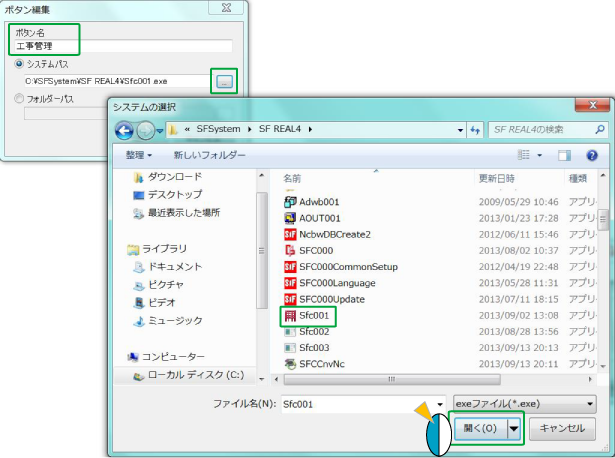Open デスクトップ in navigation pane
This screenshot has width=615, height=458.
(x=167, y=194)
